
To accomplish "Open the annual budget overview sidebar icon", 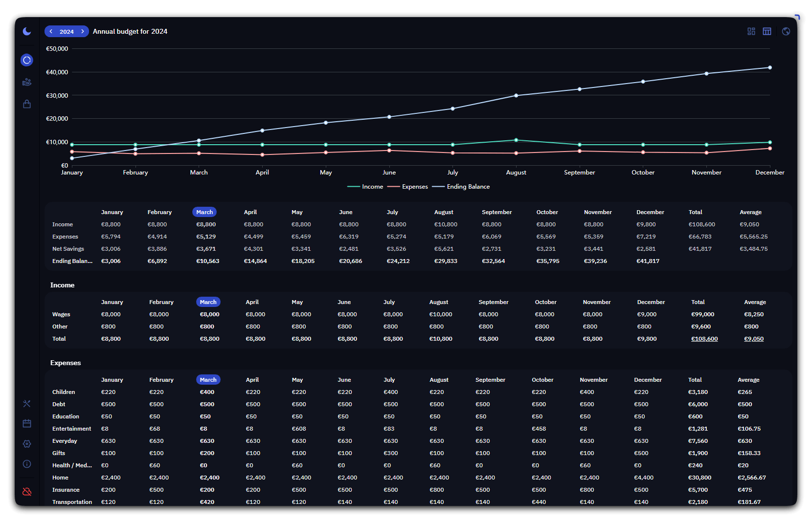I will click(x=27, y=60).
